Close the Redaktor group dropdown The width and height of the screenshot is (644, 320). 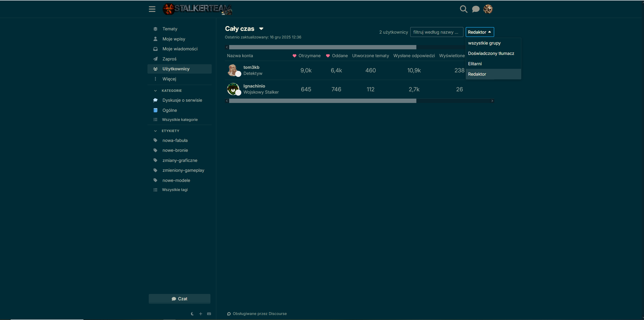click(480, 32)
